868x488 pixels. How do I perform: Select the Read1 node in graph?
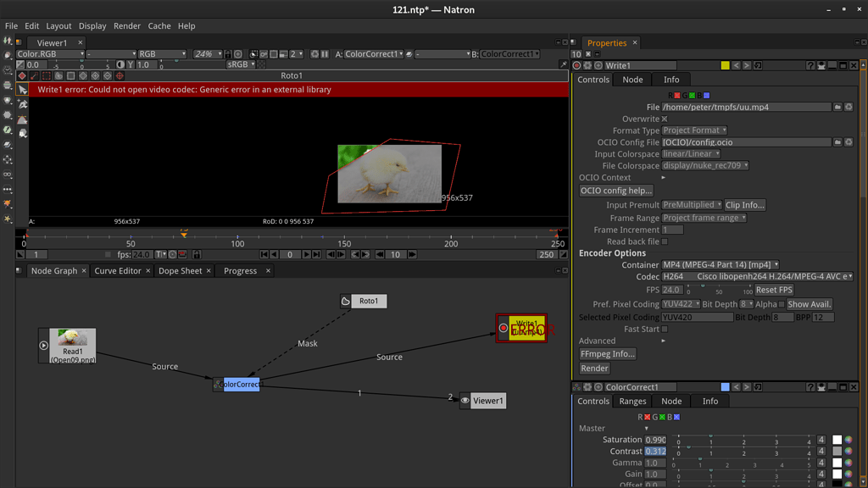click(72, 346)
